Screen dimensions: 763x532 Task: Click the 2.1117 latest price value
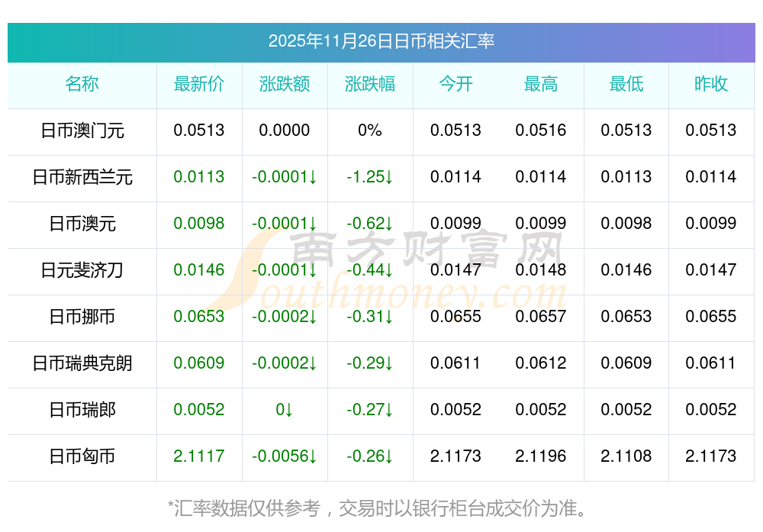tap(199, 457)
